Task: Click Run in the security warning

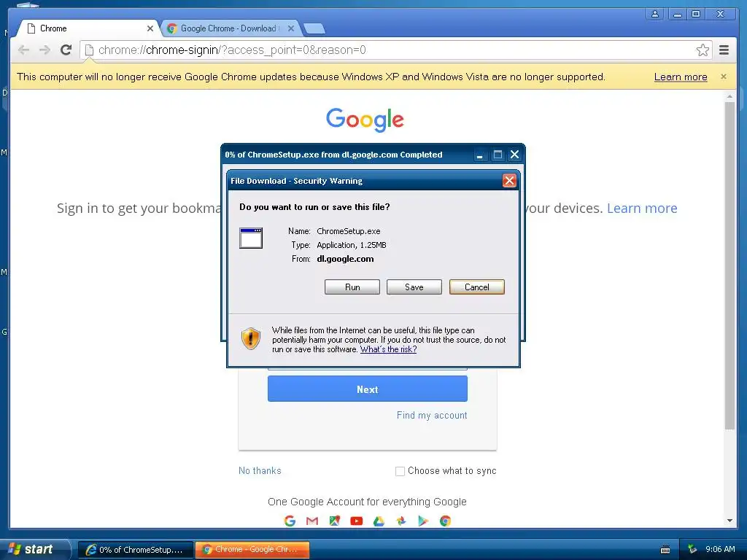Action: [352, 287]
